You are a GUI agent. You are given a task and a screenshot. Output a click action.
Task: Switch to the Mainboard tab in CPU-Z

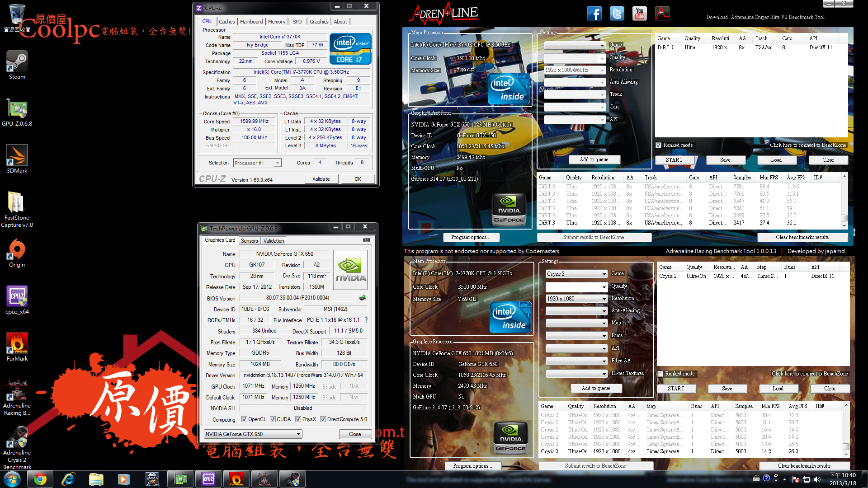tap(251, 22)
